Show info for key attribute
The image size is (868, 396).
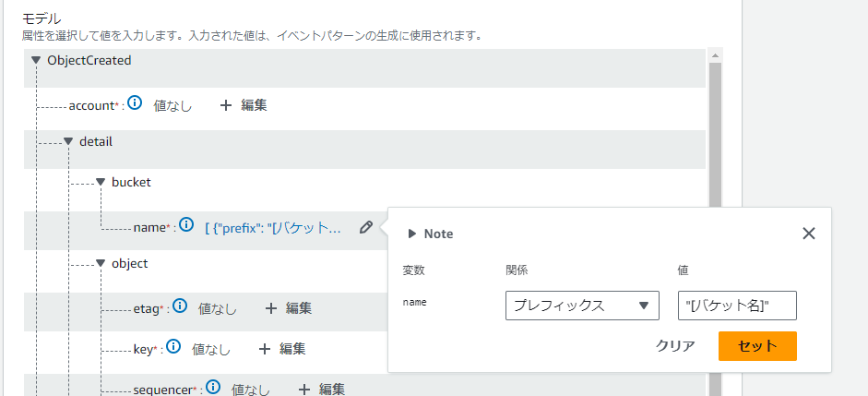click(173, 347)
